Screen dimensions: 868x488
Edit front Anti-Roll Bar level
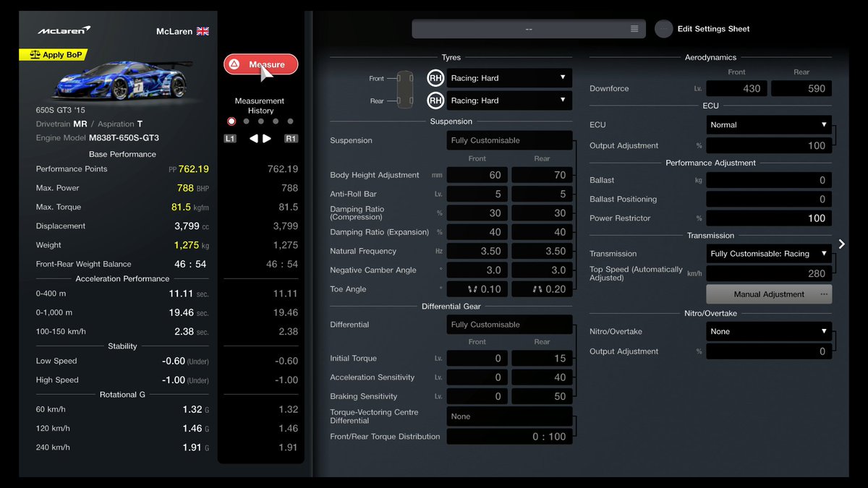tap(477, 194)
